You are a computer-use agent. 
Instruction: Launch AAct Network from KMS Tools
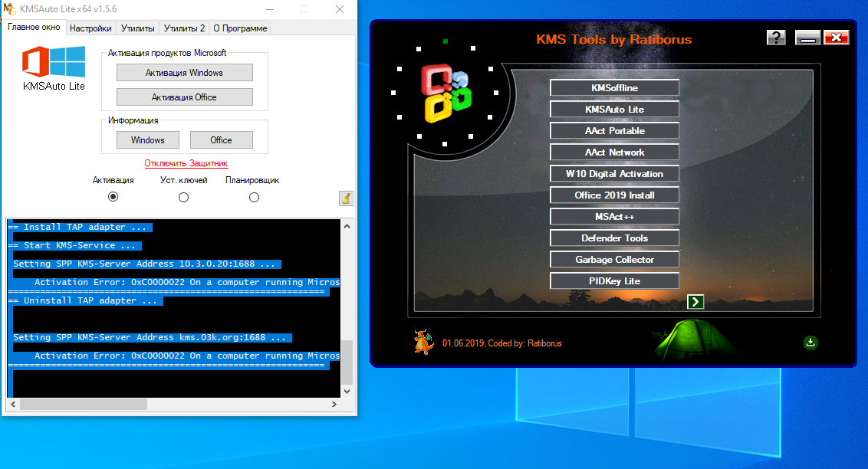(614, 152)
